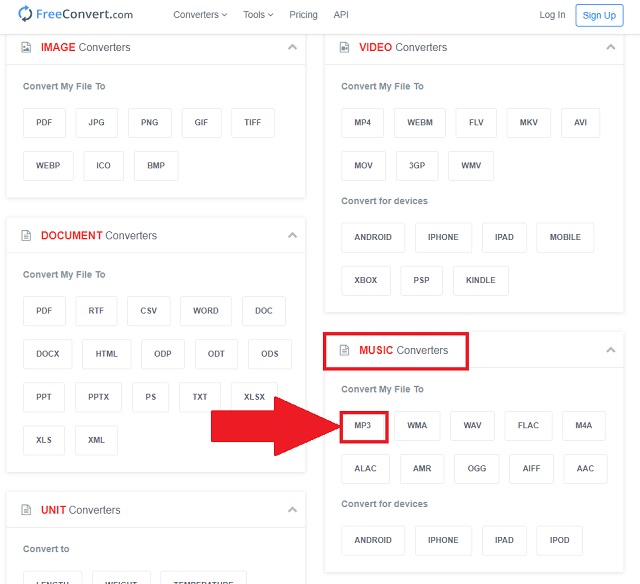This screenshot has height=584, width=640.
Task: Choose PSP device conversion
Action: pos(421,281)
